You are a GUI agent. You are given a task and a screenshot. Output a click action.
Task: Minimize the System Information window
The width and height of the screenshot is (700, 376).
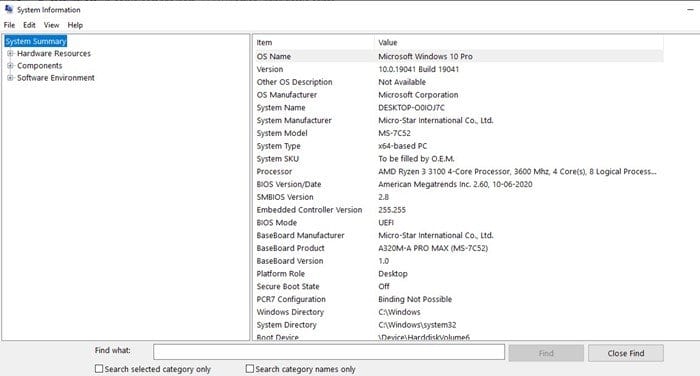click(690, 9)
